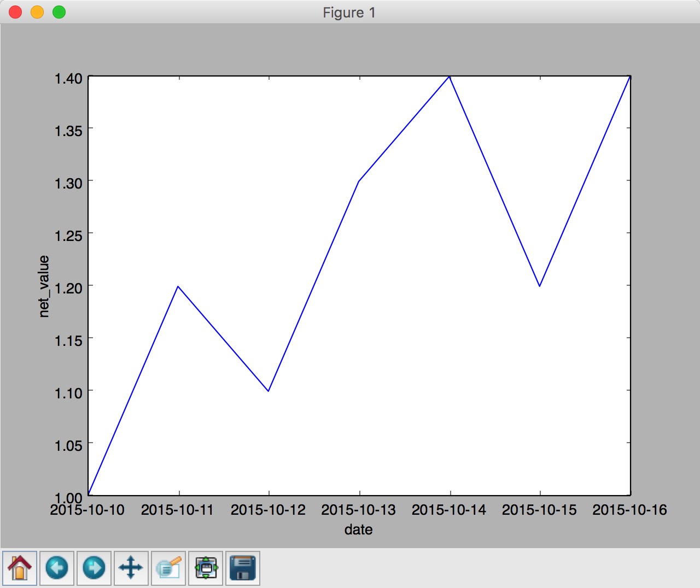Click the 1.25 y-axis tick label
The image size is (700, 588).
pos(68,236)
